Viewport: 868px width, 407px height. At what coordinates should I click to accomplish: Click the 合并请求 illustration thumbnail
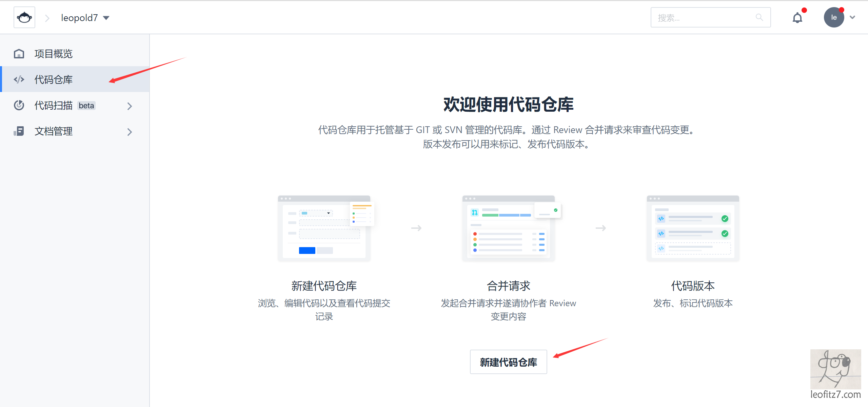tap(509, 228)
